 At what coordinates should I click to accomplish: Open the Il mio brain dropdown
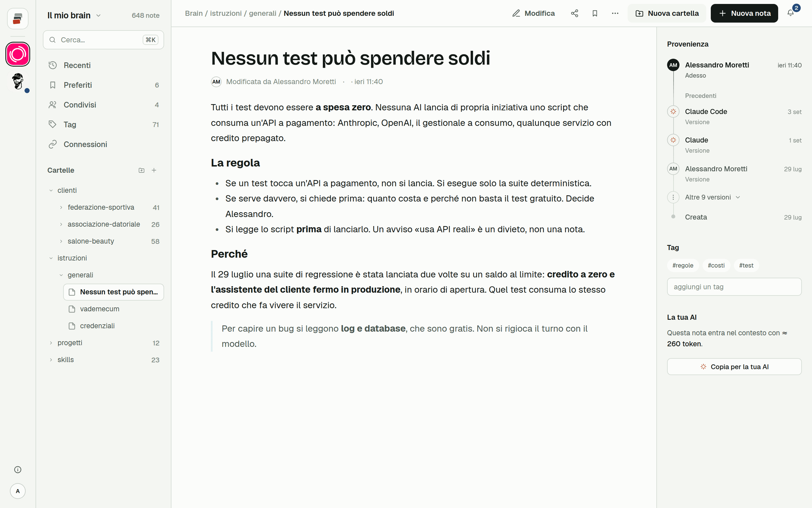coord(74,16)
